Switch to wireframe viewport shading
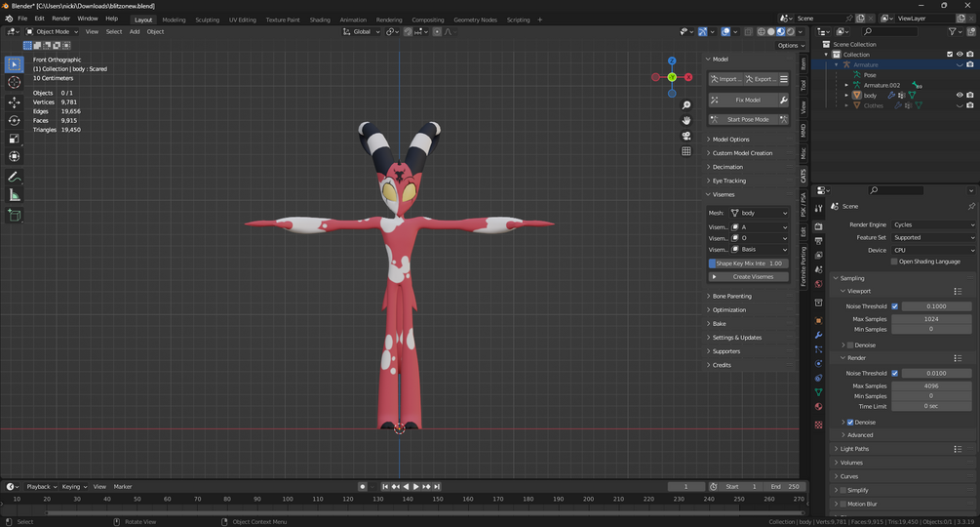 762,32
